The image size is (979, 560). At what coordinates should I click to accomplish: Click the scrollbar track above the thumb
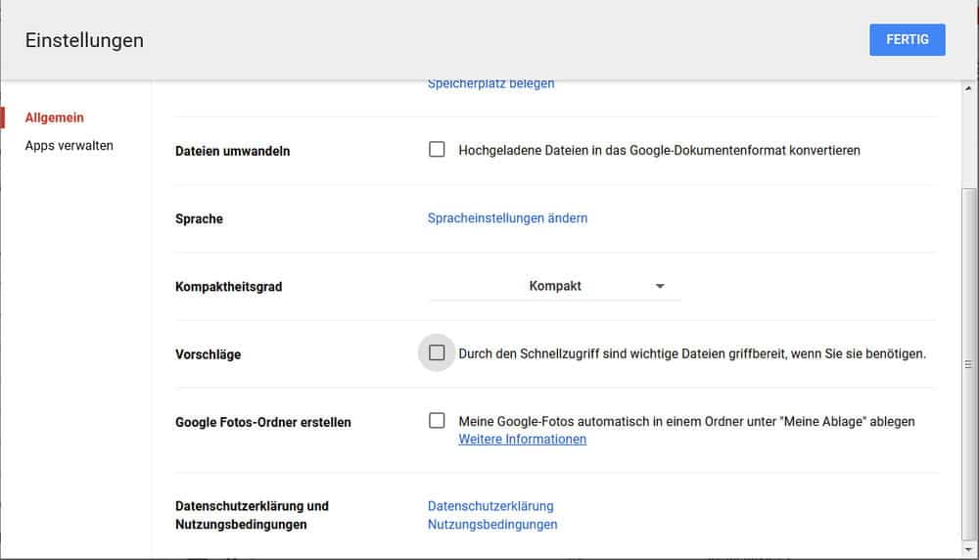click(969, 137)
